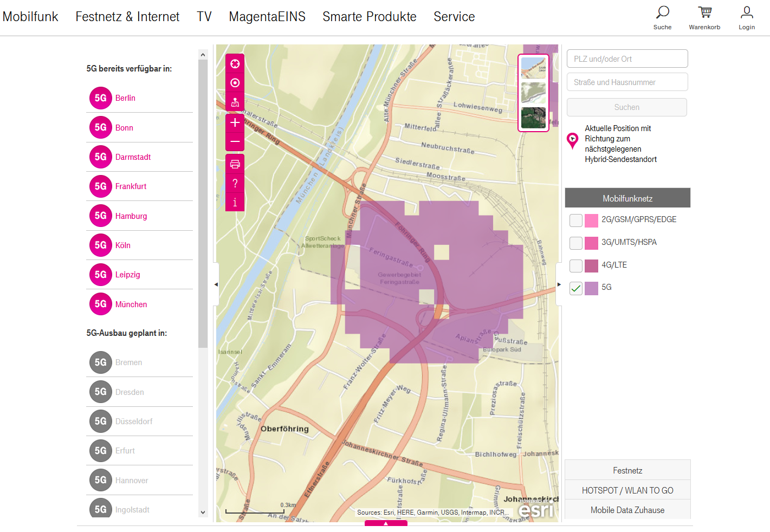Enable the 3G/UMTS/HSPA layer checkbox
Image resolution: width=770 pixels, height=532 pixels.
tap(576, 243)
